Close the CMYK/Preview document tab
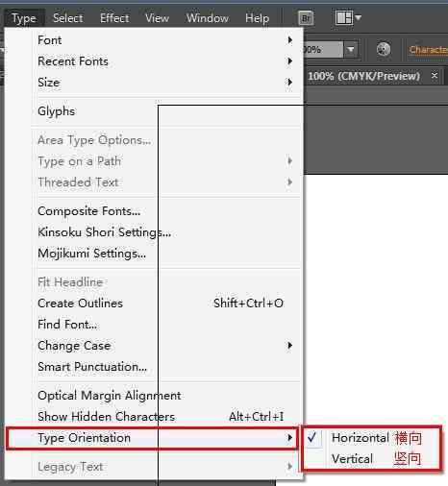 click(435, 76)
